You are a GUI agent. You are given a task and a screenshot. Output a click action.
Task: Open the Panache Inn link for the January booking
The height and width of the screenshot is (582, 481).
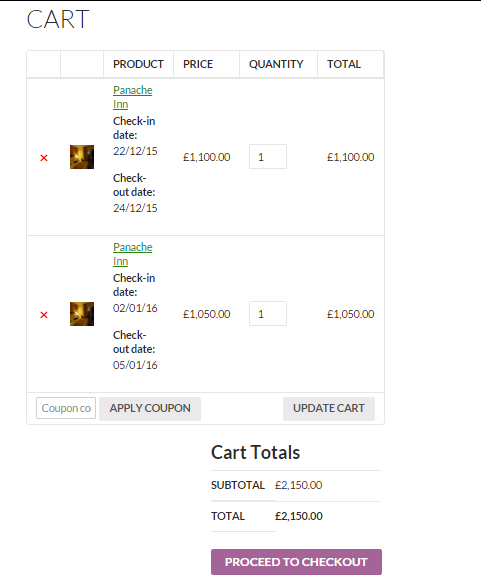tap(132, 254)
